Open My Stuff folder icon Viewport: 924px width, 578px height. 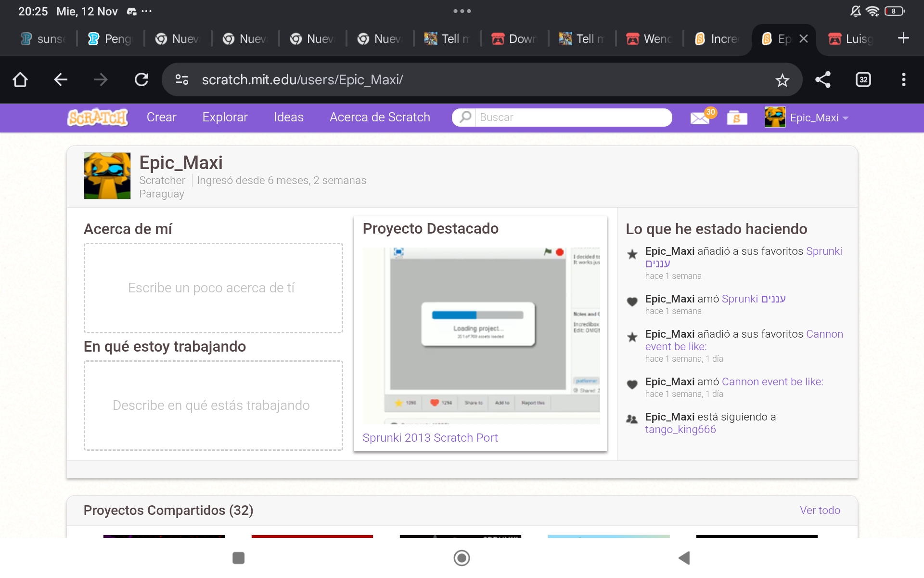(737, 118)
